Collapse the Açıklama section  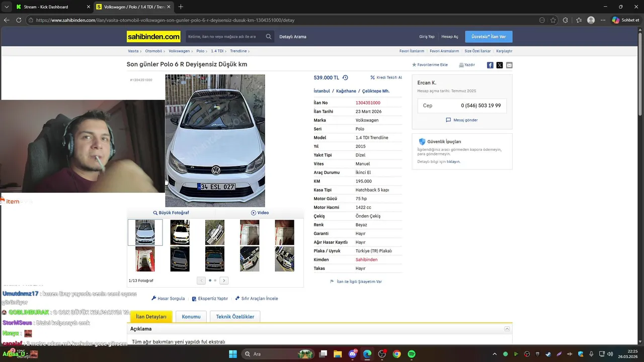pos(507,329)
